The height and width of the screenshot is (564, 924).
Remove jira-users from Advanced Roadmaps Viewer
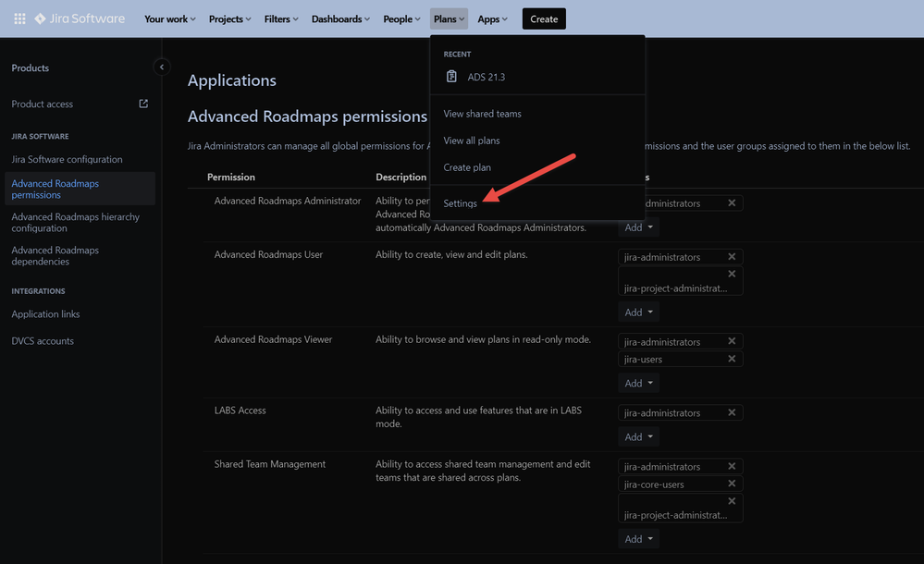click(x=732, y=359)
